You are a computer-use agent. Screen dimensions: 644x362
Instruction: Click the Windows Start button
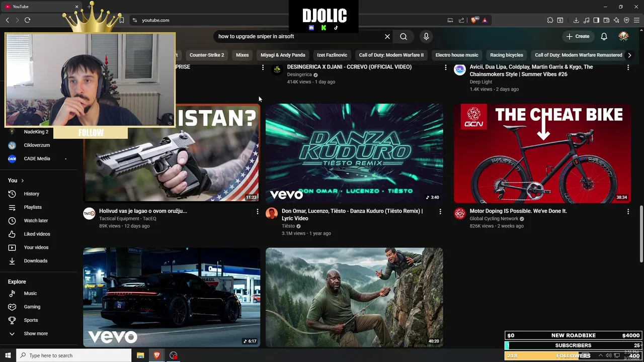(8, 355)
